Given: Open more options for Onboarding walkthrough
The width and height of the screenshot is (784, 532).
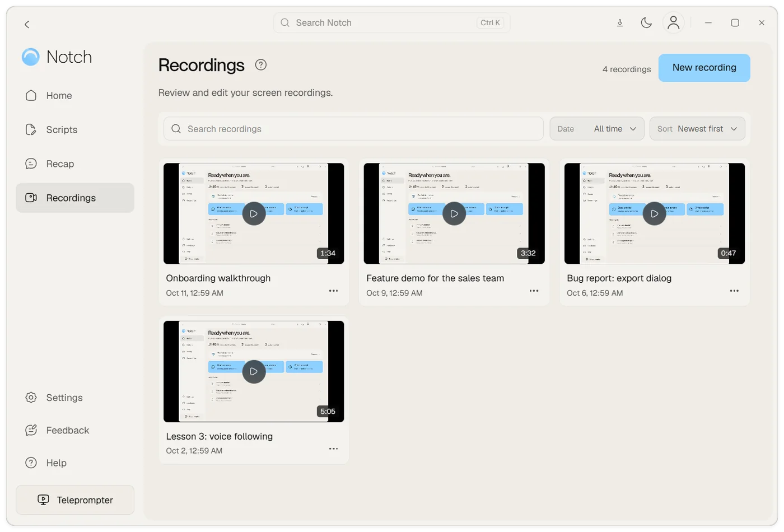Looking at the screenshot, I should click(333, 291).
